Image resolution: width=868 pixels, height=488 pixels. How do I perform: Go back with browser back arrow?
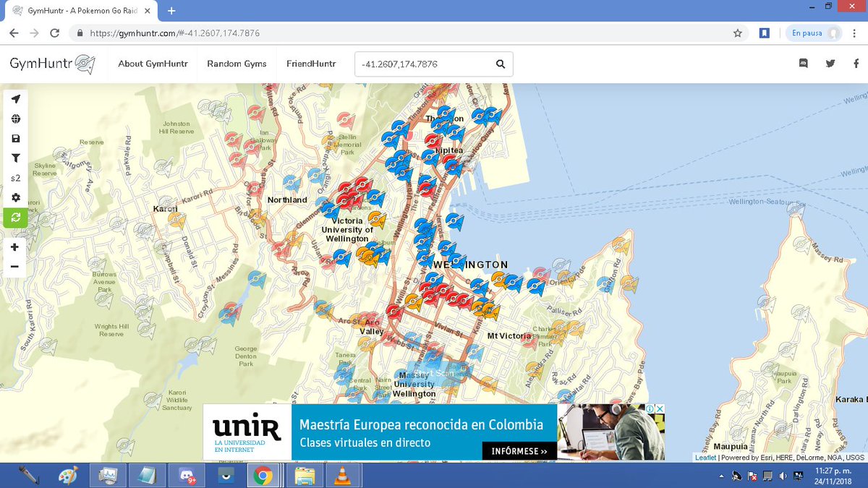point(14,33)
